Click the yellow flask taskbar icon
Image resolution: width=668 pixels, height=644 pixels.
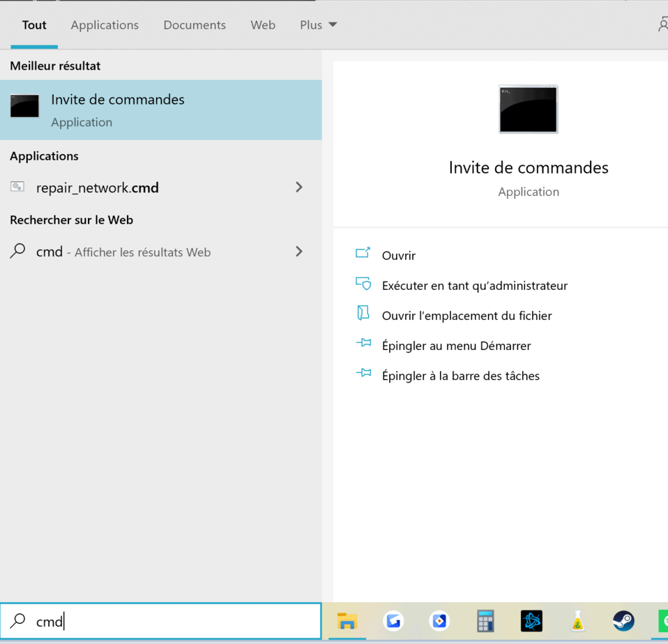tap(577, 620)
